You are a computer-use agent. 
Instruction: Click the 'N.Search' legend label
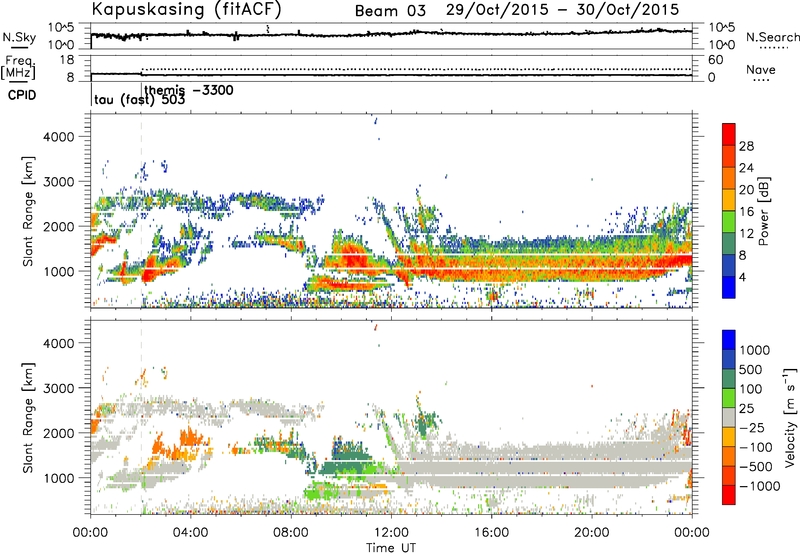click(x=773, y=37)
